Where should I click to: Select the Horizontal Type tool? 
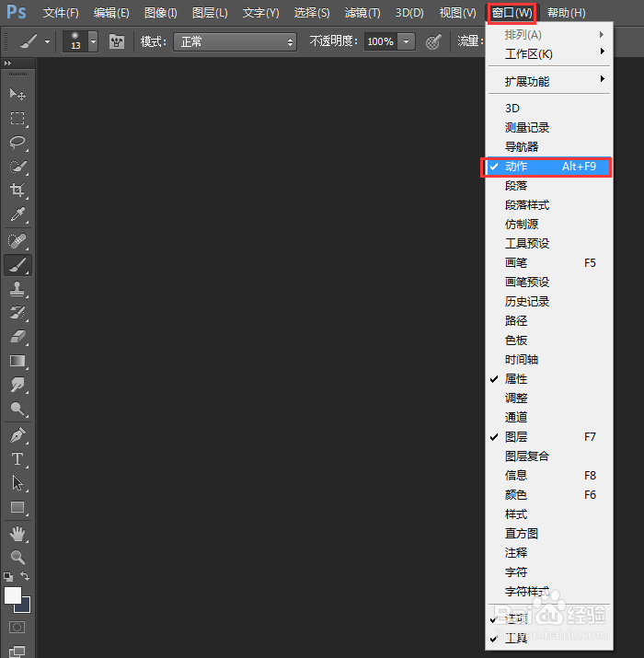click(17, 459)
